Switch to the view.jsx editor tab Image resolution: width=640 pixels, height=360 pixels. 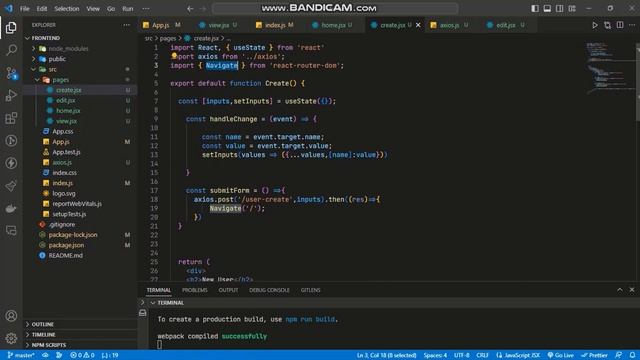pos(218,25)
